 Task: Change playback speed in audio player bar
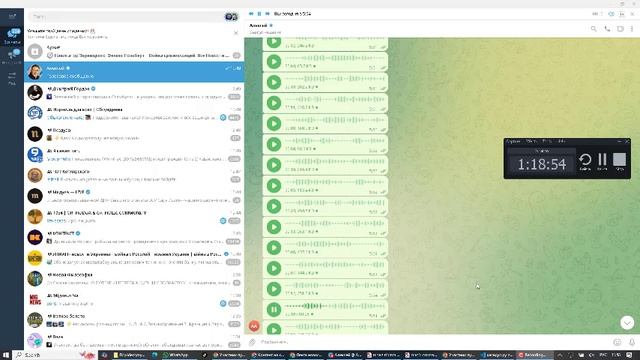(622, 14)
